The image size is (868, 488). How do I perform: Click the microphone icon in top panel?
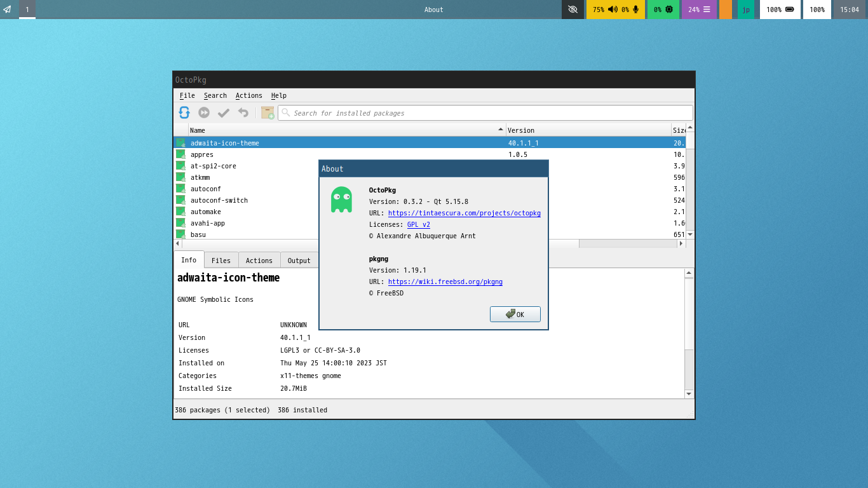pos(635,10)
